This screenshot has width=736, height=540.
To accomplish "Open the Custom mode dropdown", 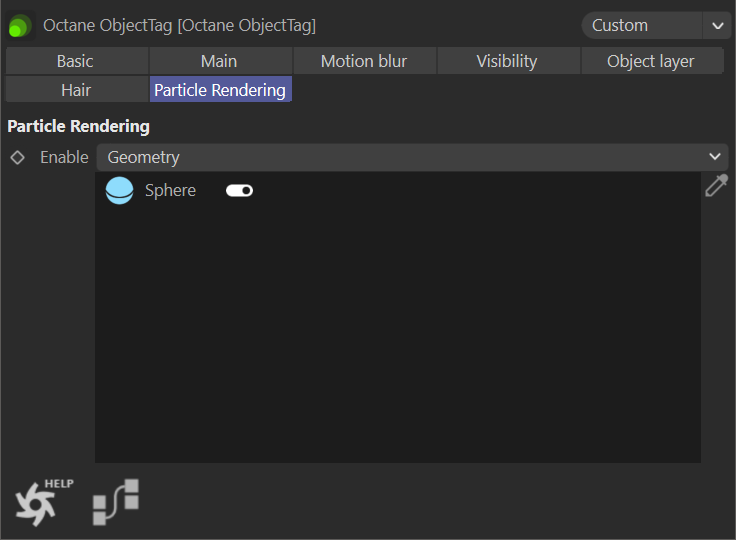I will (x=642, y=25).
